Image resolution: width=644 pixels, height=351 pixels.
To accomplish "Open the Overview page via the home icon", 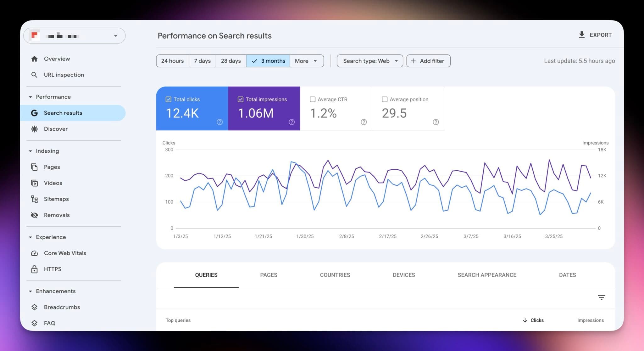I will [x=35, y=59].
